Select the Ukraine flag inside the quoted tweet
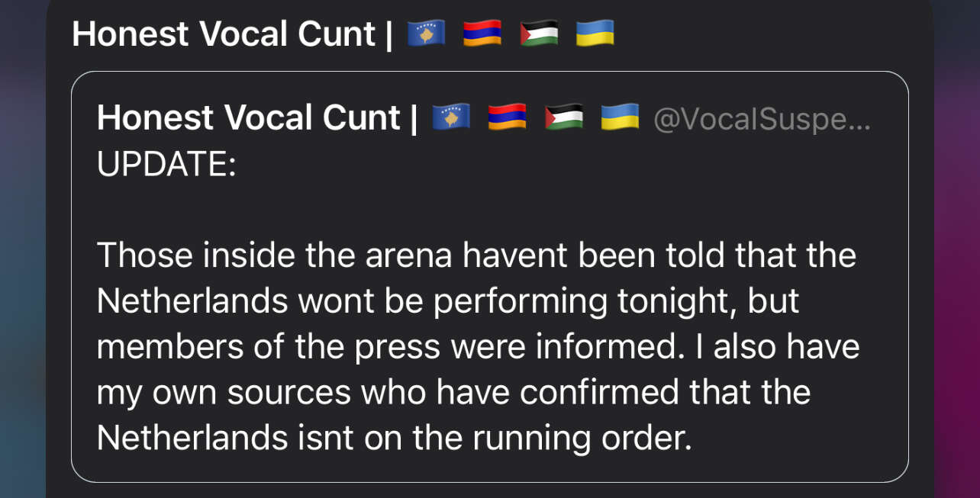This screenshot has height=498, width=980. 621,117
